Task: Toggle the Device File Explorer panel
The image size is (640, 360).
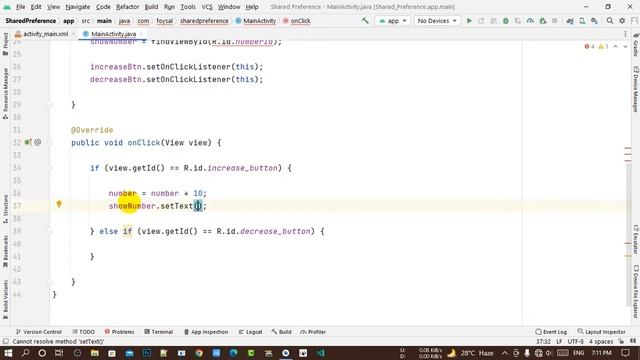Action: [x=636, y=291]
